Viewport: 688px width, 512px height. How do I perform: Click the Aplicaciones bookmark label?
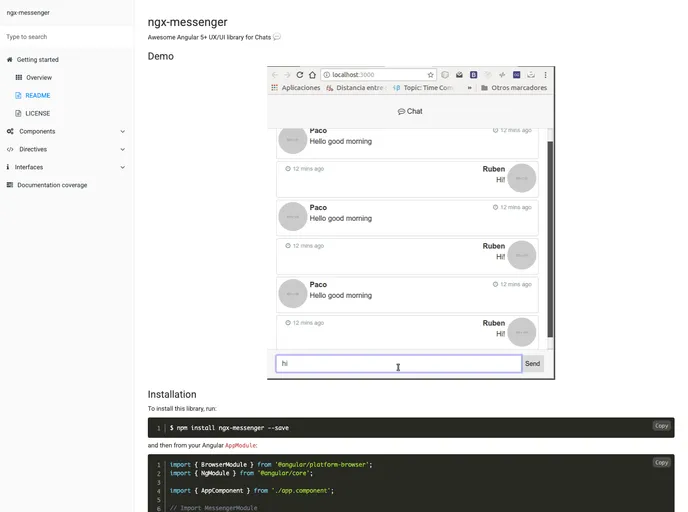pyautogui.click(x=301, y=88)
